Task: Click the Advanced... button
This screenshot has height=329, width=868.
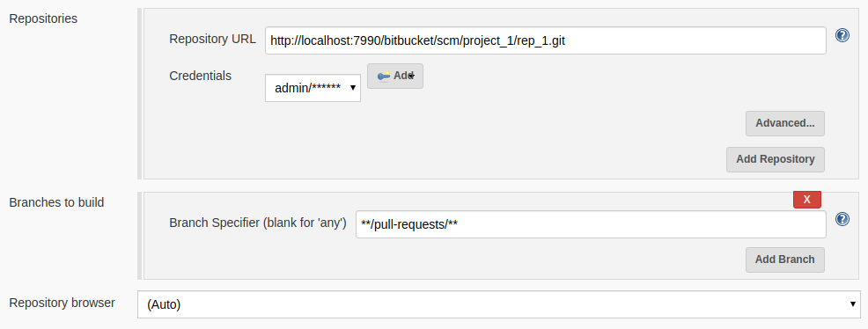Action: tap(785, 123)
